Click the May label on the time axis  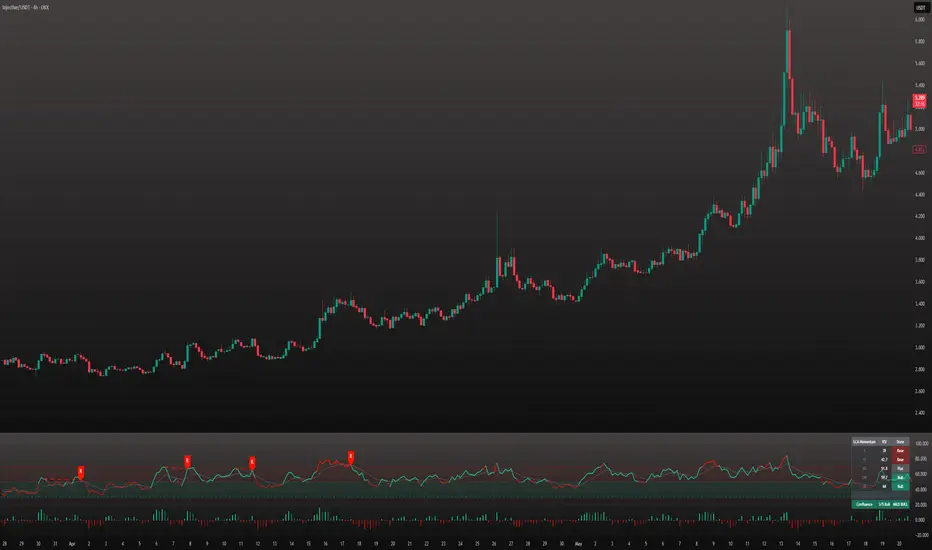click(578, 543)
